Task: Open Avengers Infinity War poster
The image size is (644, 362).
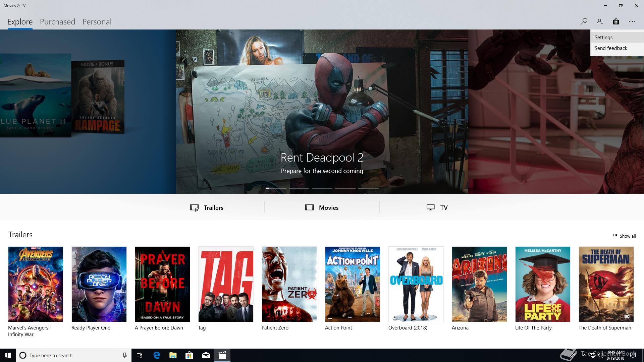Action: [x=36, y=284]
